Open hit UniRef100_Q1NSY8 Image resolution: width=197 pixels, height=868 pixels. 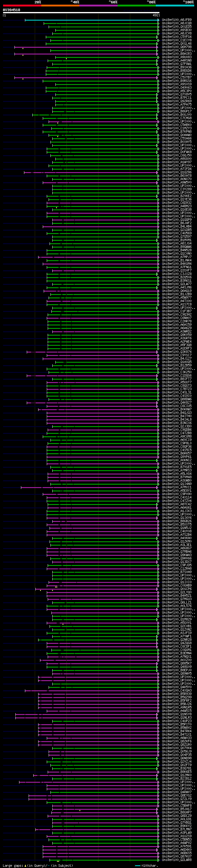click(177, 714)
